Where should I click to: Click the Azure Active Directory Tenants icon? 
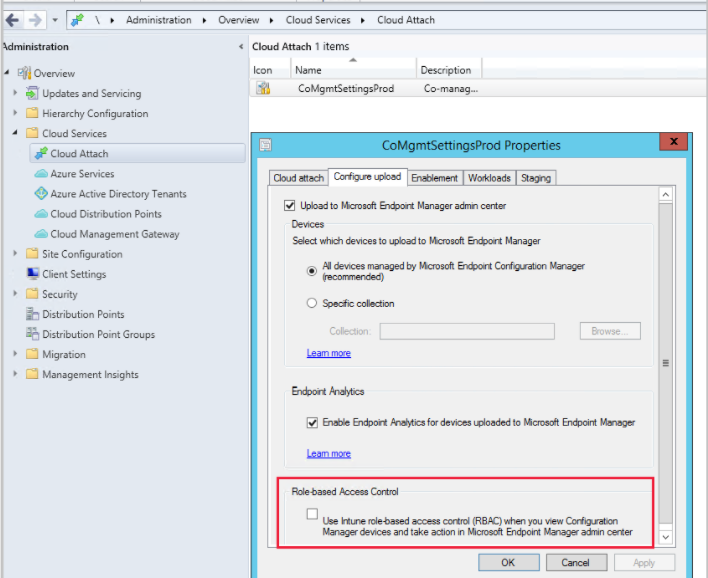[x=41, y=193]
